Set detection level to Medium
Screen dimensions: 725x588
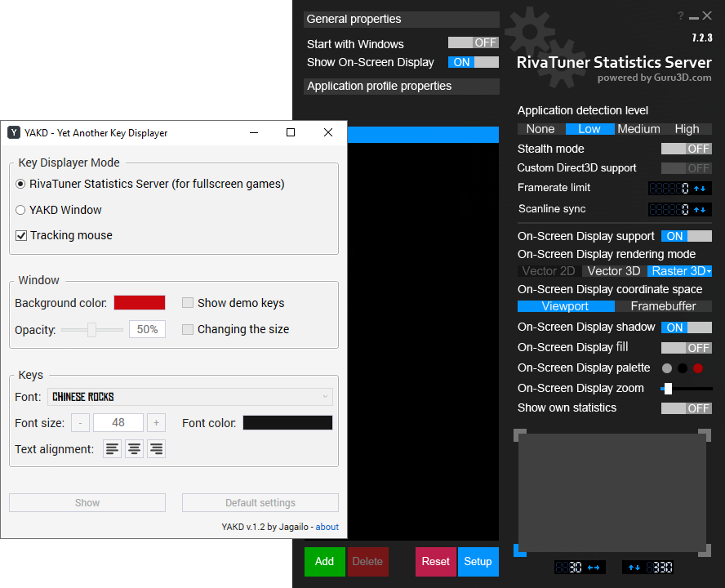638,129
